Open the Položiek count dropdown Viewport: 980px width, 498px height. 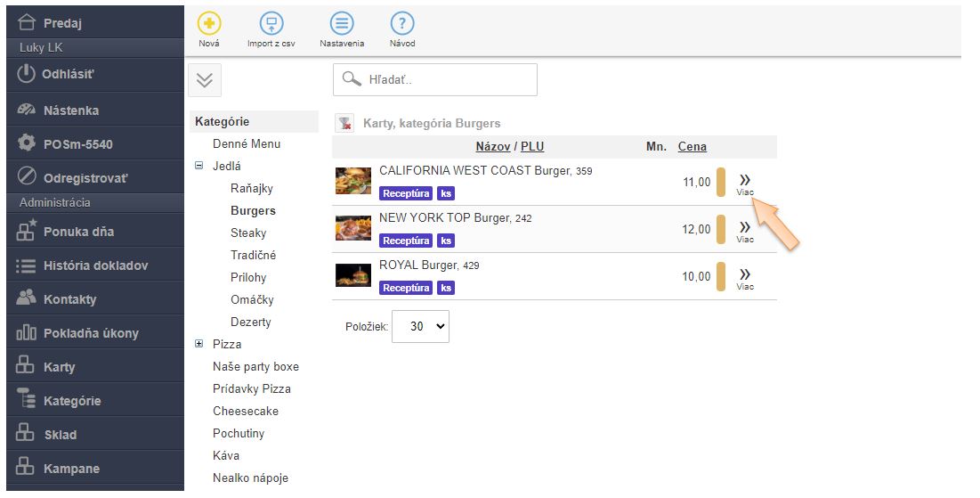[420, 327]
